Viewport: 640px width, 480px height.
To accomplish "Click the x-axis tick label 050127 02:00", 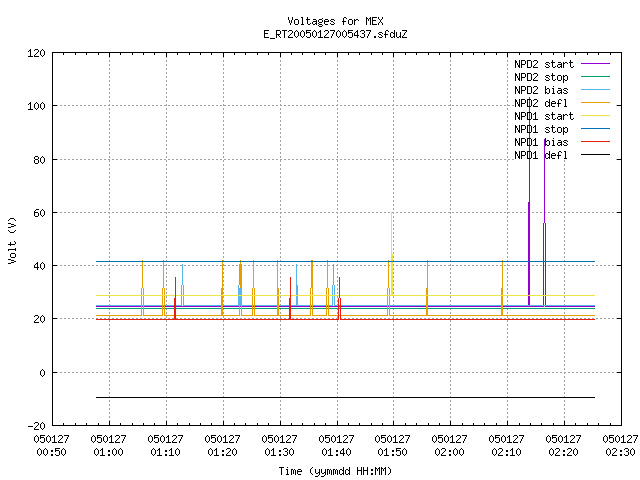I will [449, 446].
